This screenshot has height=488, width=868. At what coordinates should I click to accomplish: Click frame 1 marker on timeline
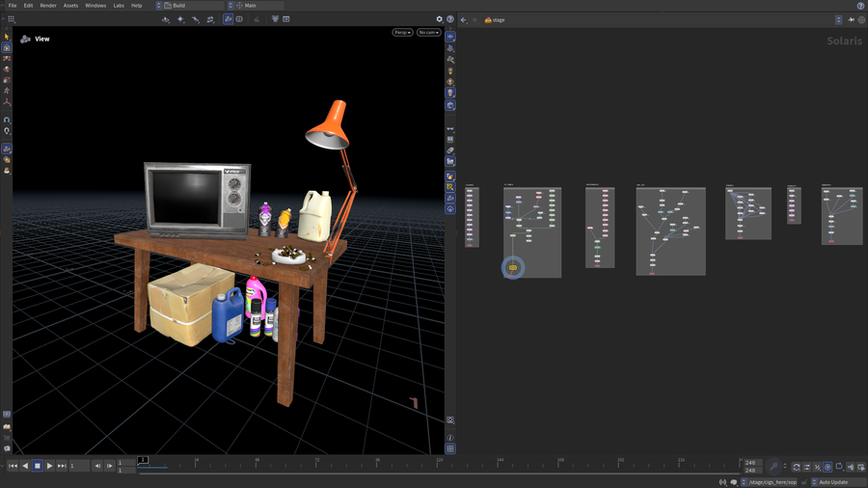pyautogui.click(x=143, y=460)
